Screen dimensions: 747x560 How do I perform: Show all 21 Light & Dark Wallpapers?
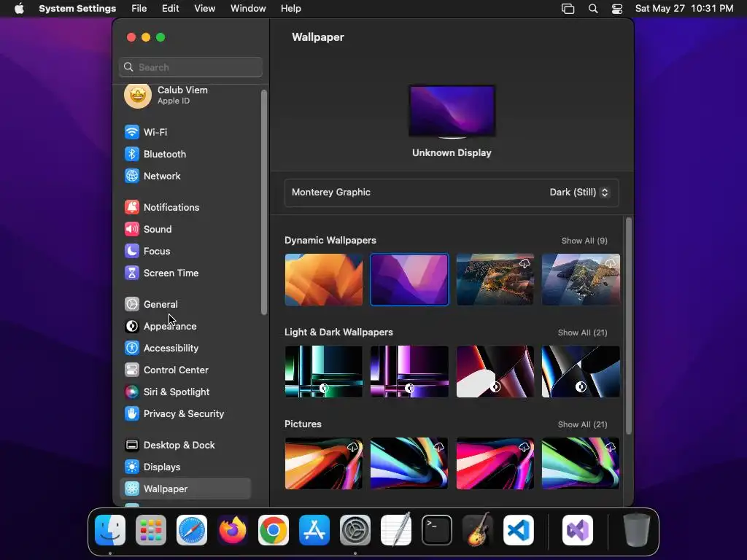click(582, 332)
